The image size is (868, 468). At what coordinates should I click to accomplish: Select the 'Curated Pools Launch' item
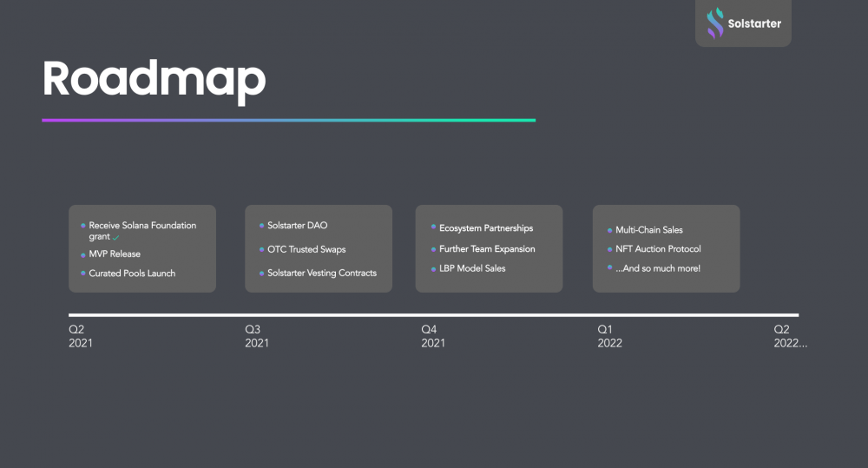tap(132, 273)
